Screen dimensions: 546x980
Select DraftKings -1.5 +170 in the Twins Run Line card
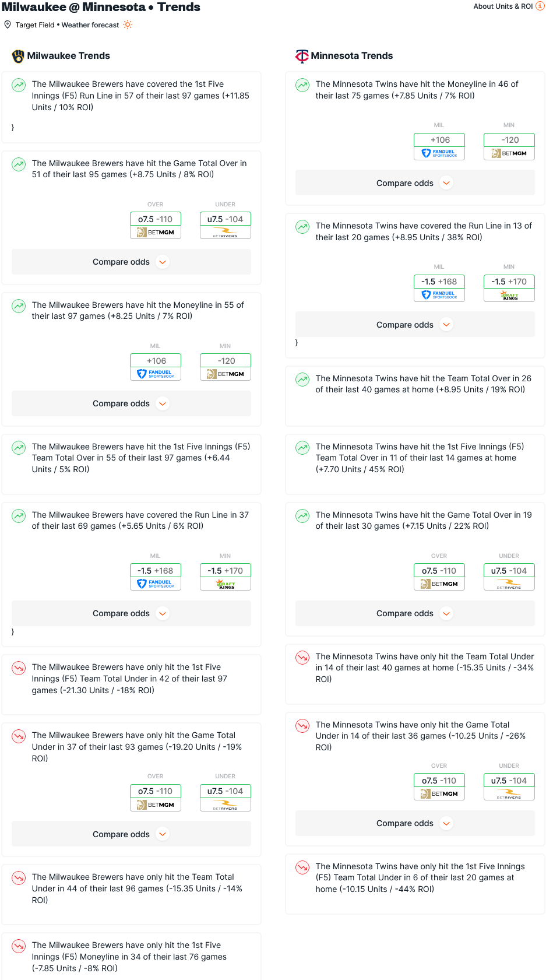tap(509, 288)
